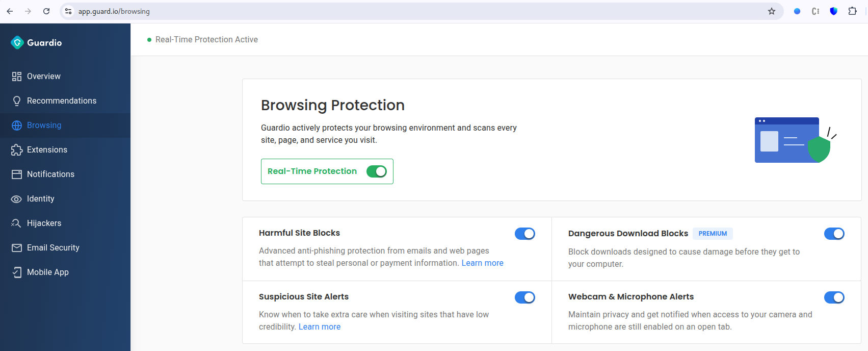Click the blue circle extension icon
Image resolution: width=868 pixels, height=351 pixels.
click(x=797, y=11)
